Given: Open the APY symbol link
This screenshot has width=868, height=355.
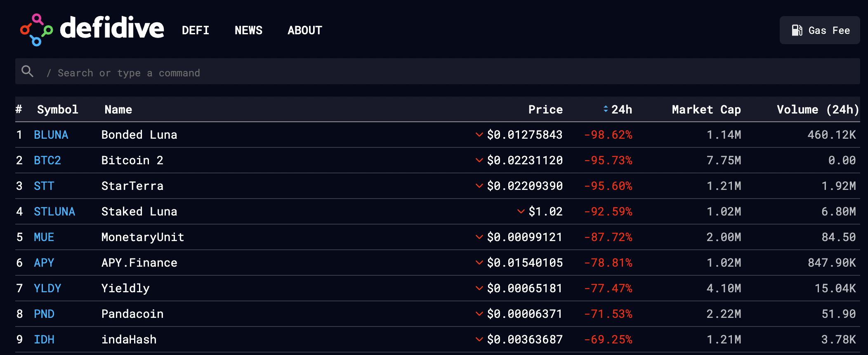Looking at the screenshot, I should [x=44, y=263].
